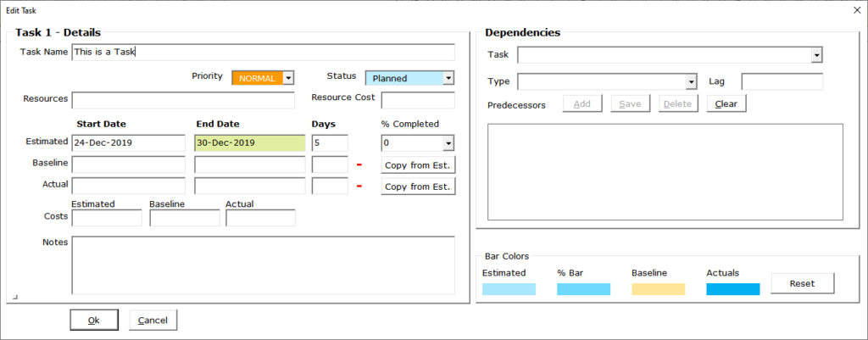The image size is (868, 340).
Task: Click the Clear predecessors button
Action: tap(726, 104)
